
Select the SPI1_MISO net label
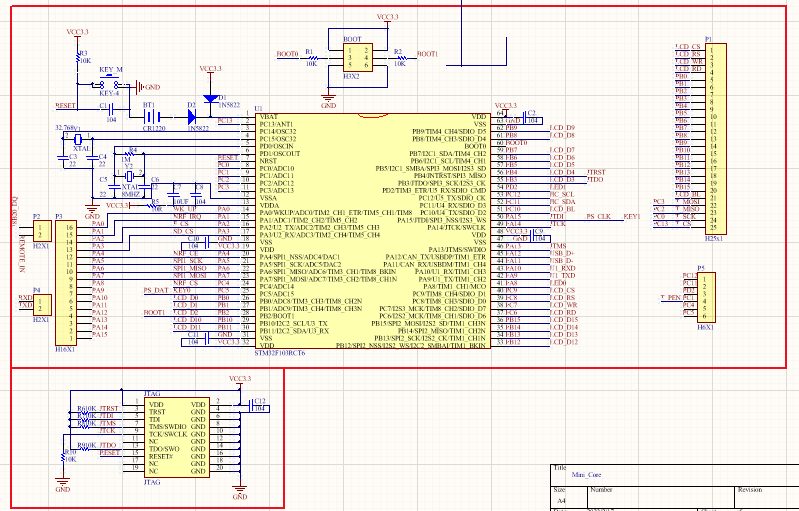pyautogui.click(x=190, y=268)
